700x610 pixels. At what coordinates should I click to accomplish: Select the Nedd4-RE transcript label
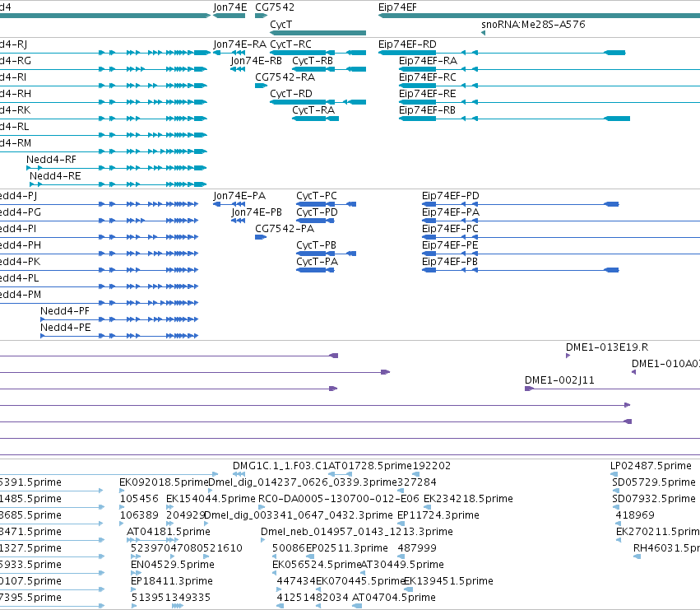(55, 176)
